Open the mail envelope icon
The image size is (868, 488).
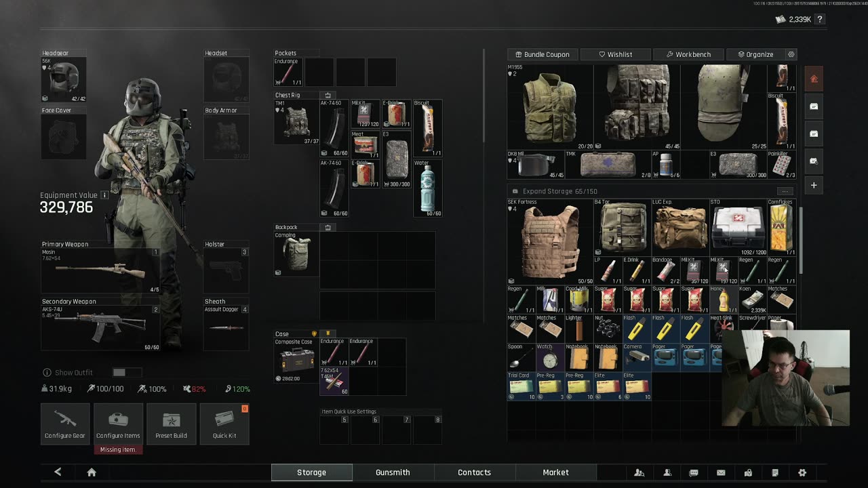coord(721,472)
